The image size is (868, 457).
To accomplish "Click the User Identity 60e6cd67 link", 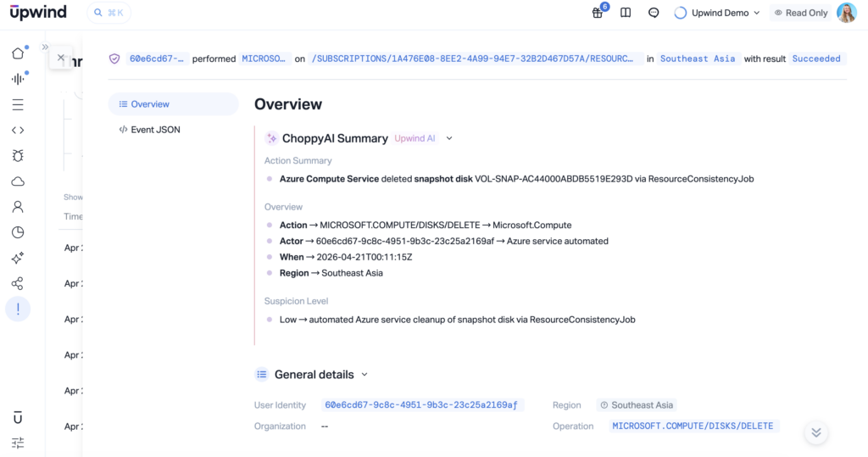I will coord(421,405).
